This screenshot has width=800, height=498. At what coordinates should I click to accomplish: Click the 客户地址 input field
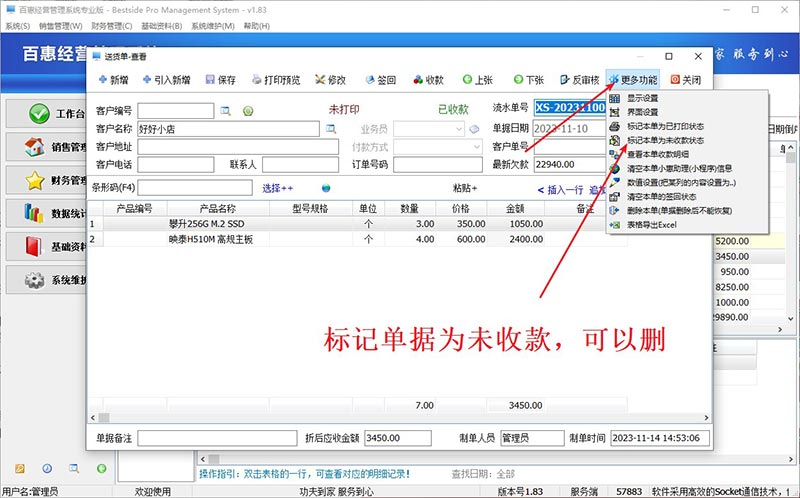pos(238,147)
